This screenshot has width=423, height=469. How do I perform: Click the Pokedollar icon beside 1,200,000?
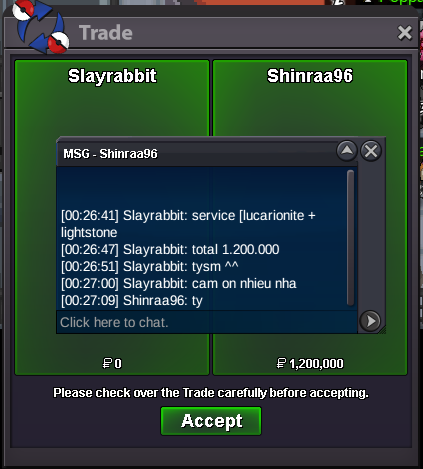click(281, 363)
